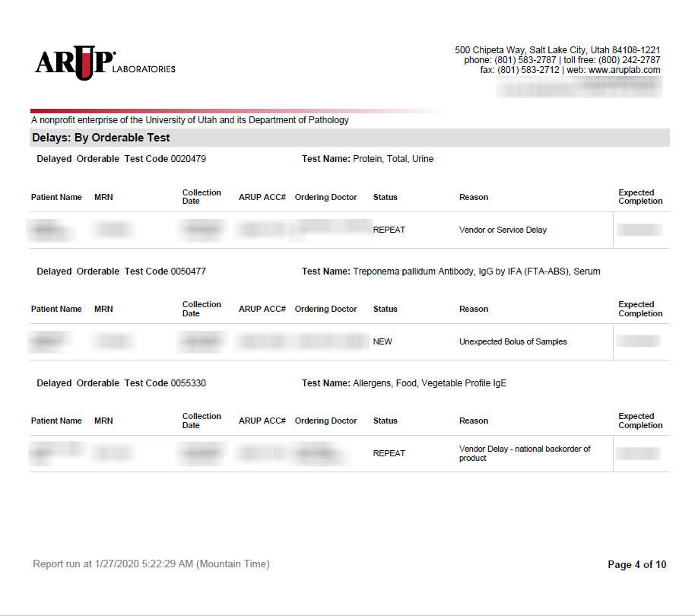Image resolution: width=695 pixels, height=616 pixels.
Task: Open the www.aruplab.com web link
Action: pyautogui.click(x=624, y=70)
